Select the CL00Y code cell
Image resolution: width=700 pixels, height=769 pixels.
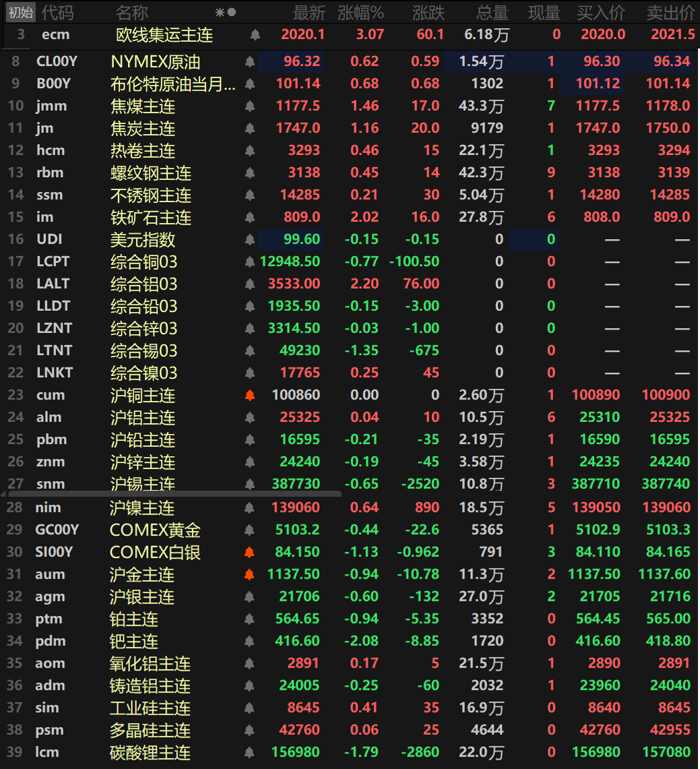click(x=57, y=61)
